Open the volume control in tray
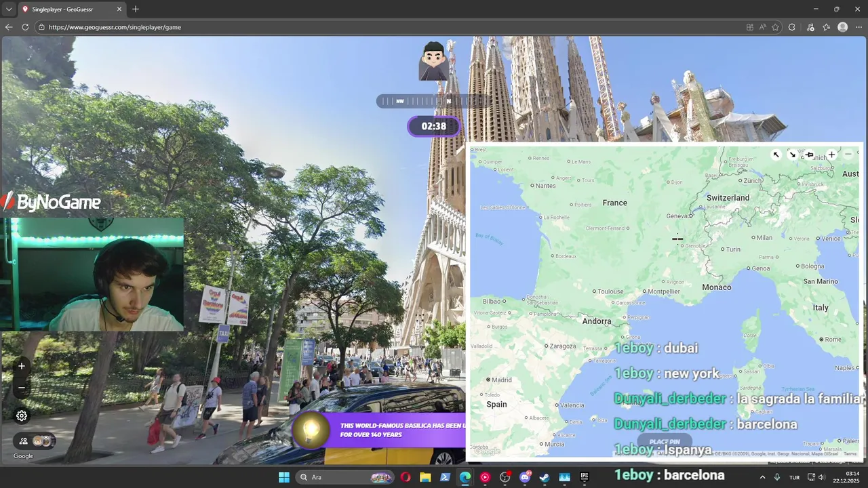This screenshot has height=488, width=868. (x=822, y=477)
